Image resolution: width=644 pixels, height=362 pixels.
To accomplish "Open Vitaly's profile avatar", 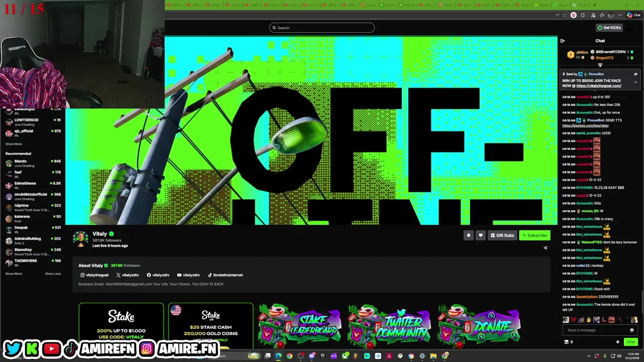I will point(80,239).
